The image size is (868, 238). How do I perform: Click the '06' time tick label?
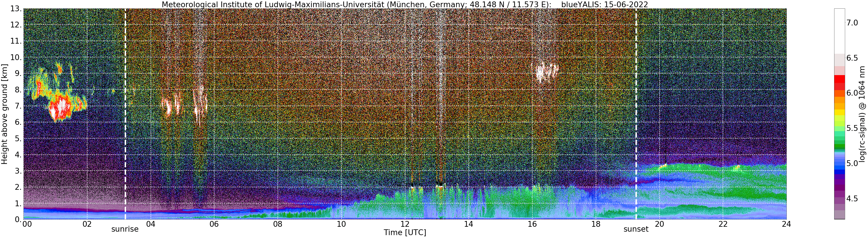click(214, 224)
